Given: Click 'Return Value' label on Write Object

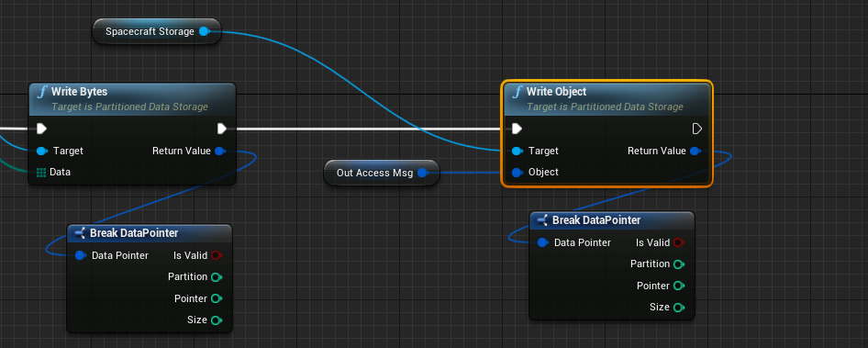Looking at the screenshot, I should click(657, 151).
